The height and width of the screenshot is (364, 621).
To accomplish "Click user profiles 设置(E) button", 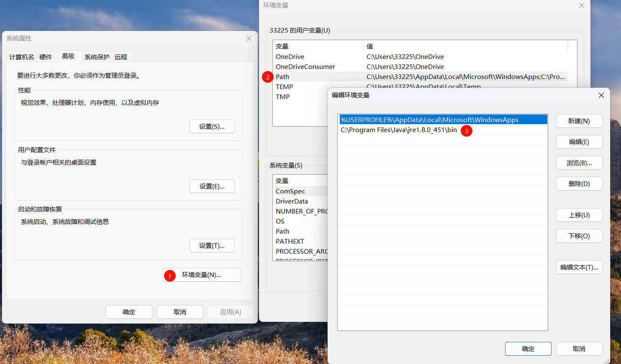I will pos(212,186).
